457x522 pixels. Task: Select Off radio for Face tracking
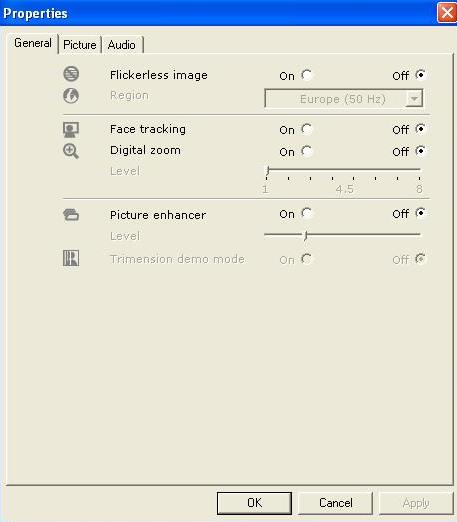coord(420,129)
